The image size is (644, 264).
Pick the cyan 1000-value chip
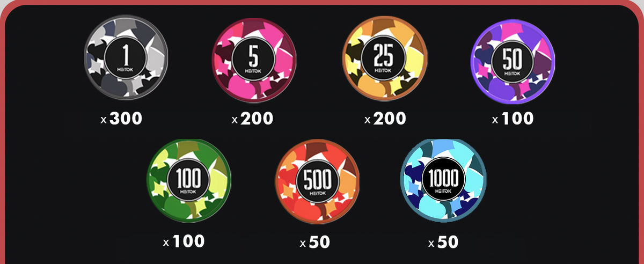(443, 181)
